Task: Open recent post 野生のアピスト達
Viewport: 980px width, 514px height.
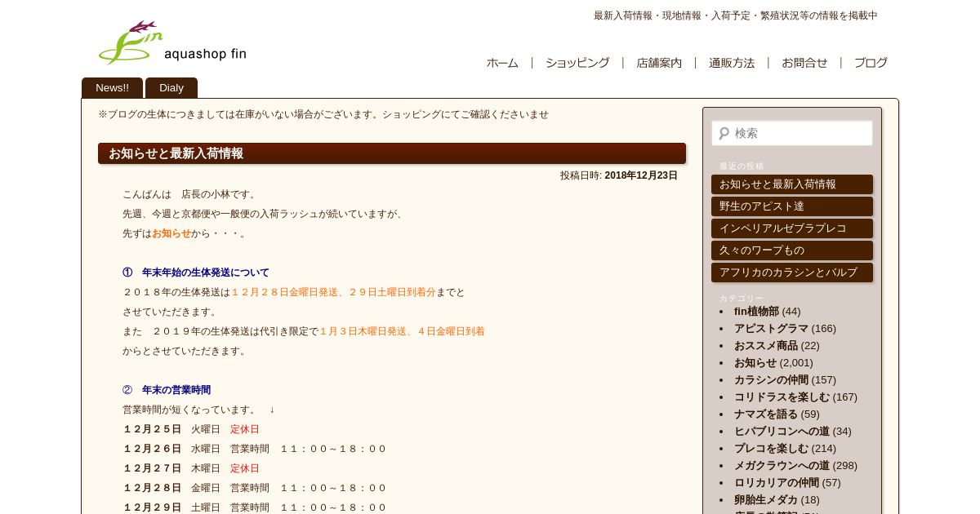Action: pyautogui.click(x=792, y=206)
